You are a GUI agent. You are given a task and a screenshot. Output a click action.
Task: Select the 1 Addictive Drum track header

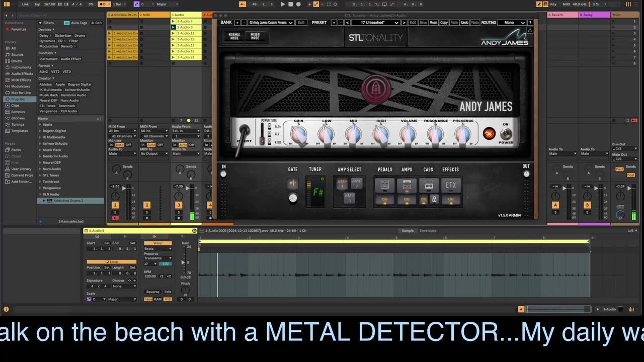(122, 15)
